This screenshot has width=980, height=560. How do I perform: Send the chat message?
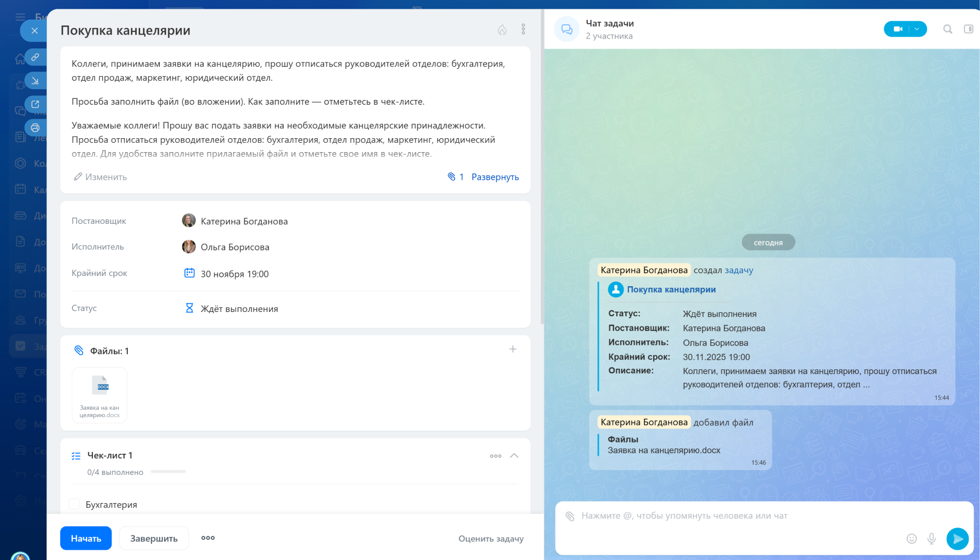tap(957, 539)
